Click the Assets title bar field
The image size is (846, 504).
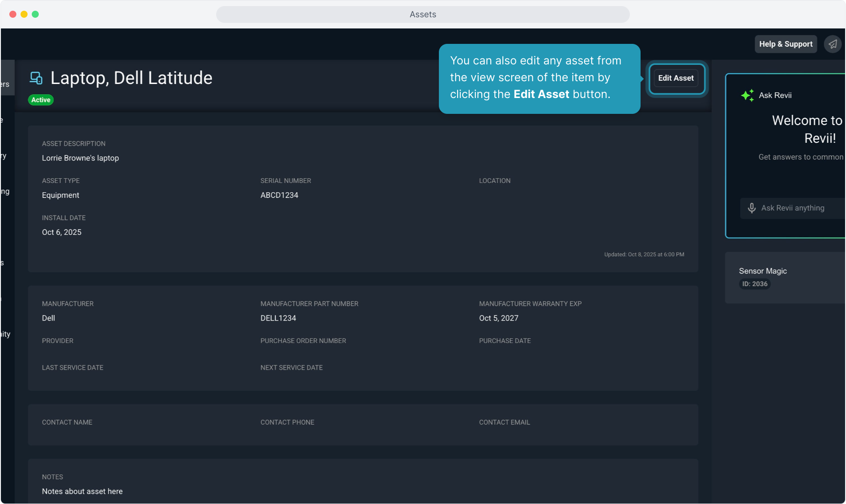(423, 14)
